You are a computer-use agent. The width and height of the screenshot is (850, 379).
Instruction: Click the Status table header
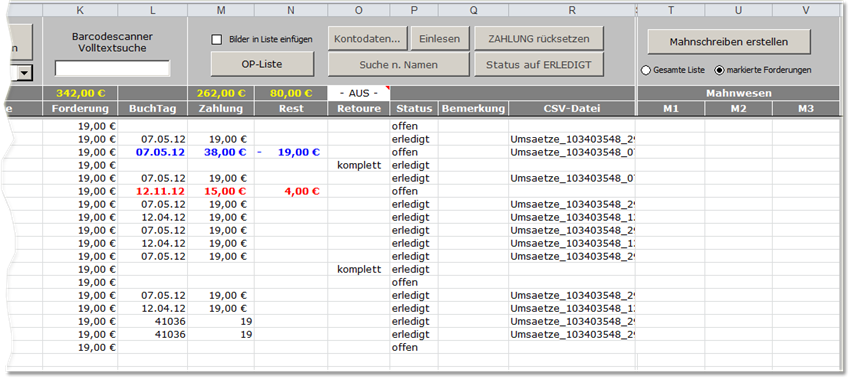(414, 108)
